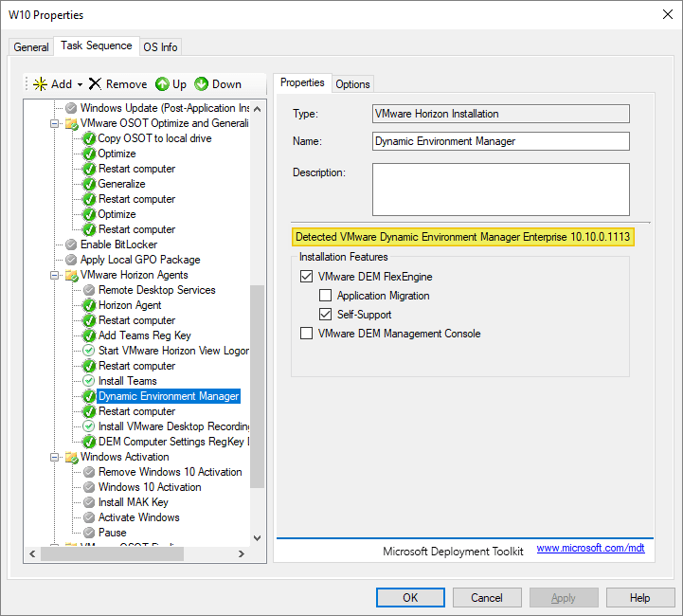Screen dimensions: 683x616
Task: Open the OS Info tab
Action: coord(160,47)
